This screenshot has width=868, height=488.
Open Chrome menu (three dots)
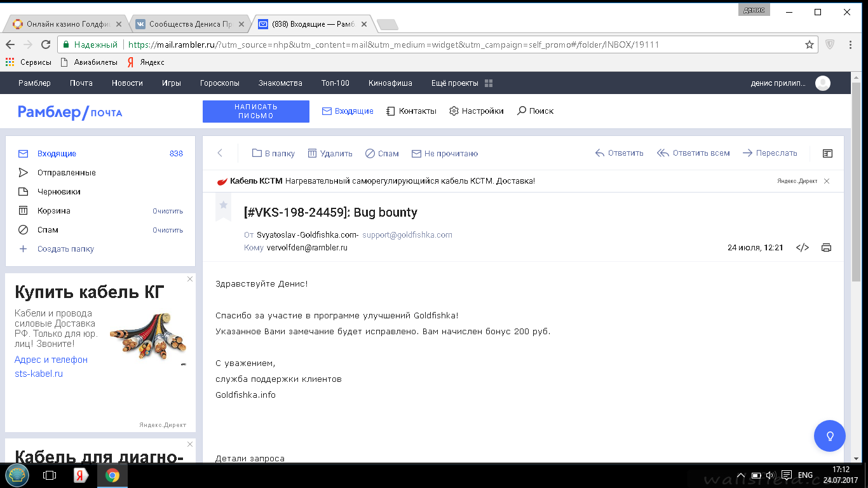click(x=851, y=44)
